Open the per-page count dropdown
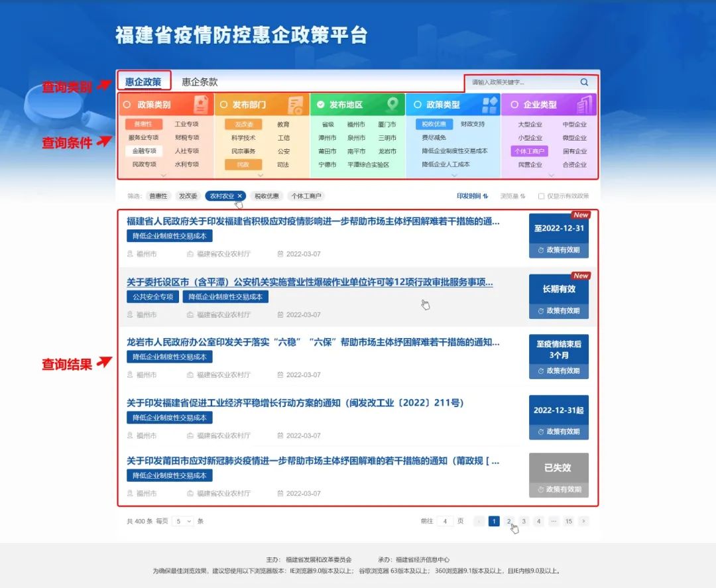 182,522
